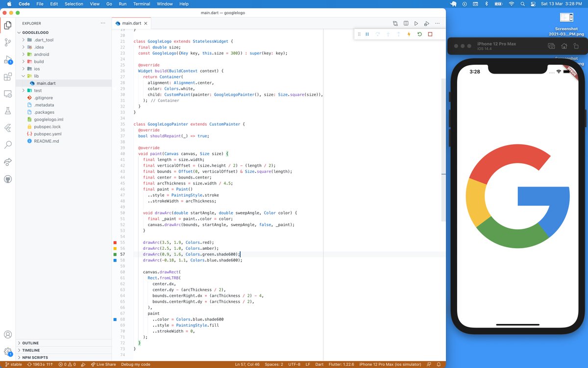Open the Run menu
Screen dimensions: 588x368
click(122, 4)
